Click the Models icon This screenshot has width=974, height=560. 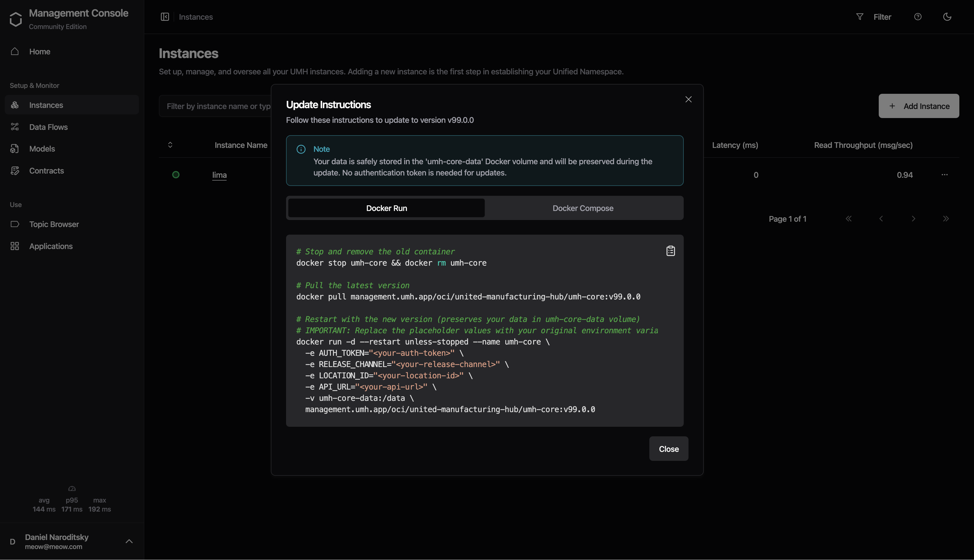15,149
